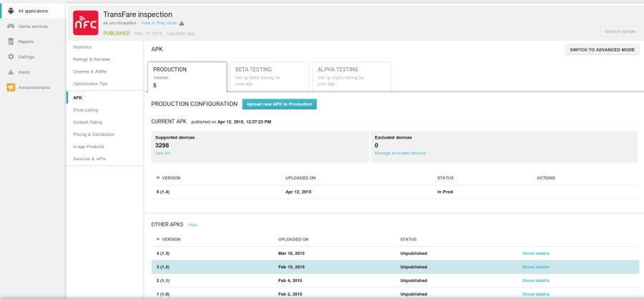Open Game services via gamepad icon
The image size is (644, 299).
10,26
